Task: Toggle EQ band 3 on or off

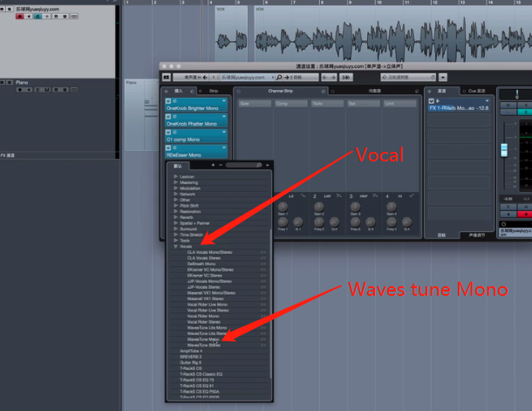Action: pos(351,196)
